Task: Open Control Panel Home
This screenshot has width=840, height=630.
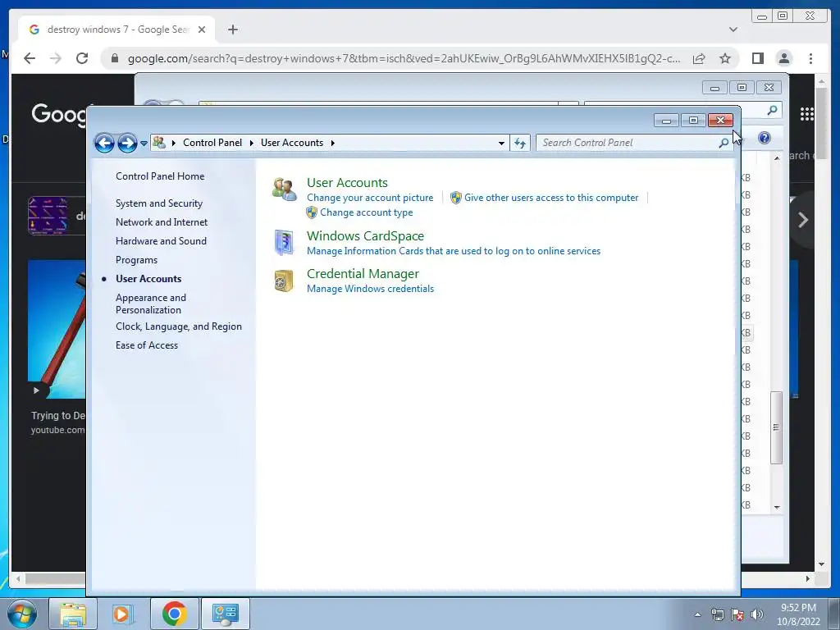Action: point(160,176)
